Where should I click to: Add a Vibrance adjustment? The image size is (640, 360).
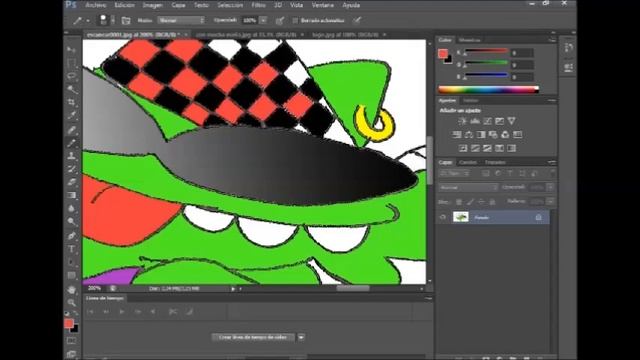(511, 121)
